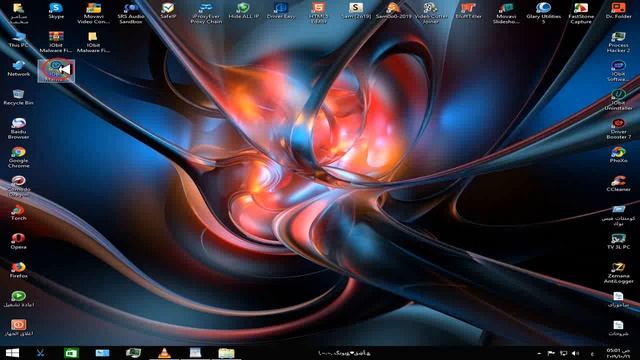Open the green Store taskbar icon
Image resolution: width=640 pixels, height=360 pixels.
click(71, 353)
